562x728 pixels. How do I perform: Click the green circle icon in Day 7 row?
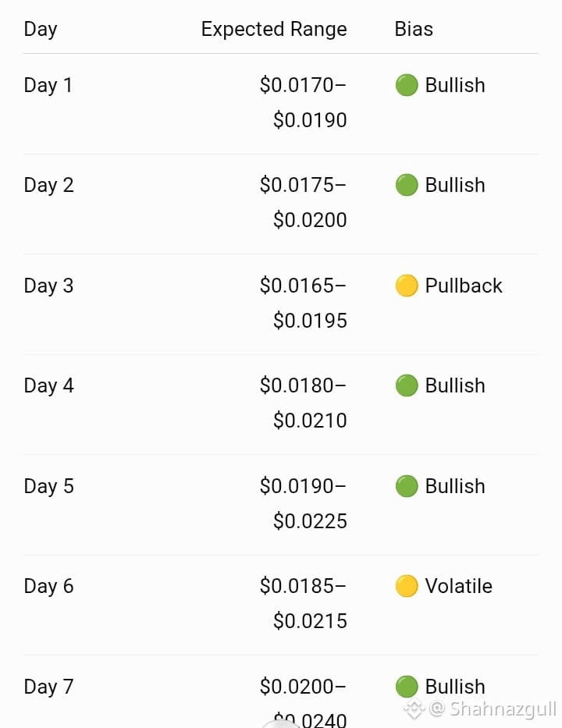407,686
